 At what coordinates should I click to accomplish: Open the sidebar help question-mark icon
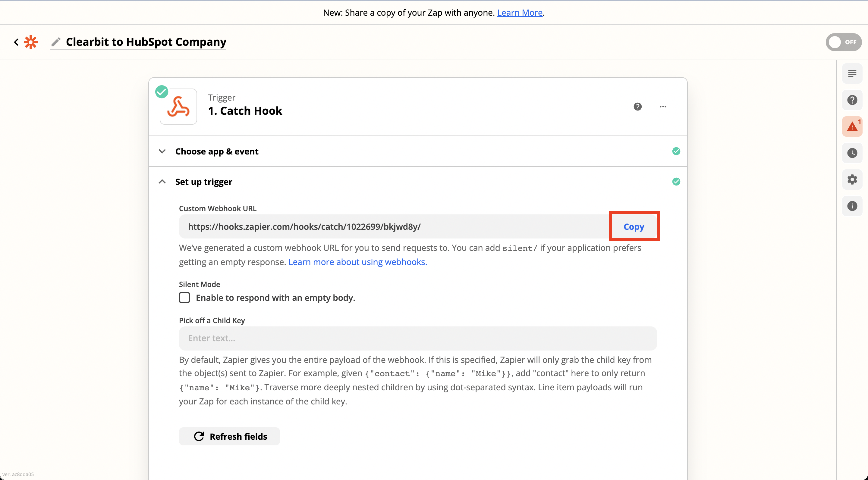[852, 100]
